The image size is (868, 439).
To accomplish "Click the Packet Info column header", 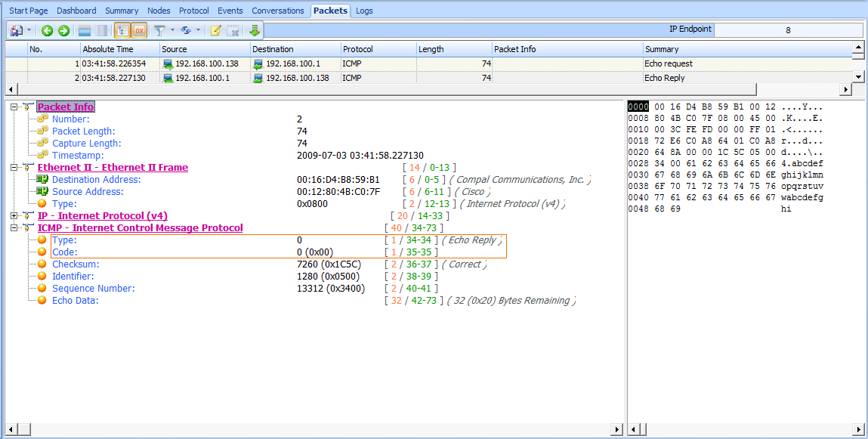I will 567,49.
